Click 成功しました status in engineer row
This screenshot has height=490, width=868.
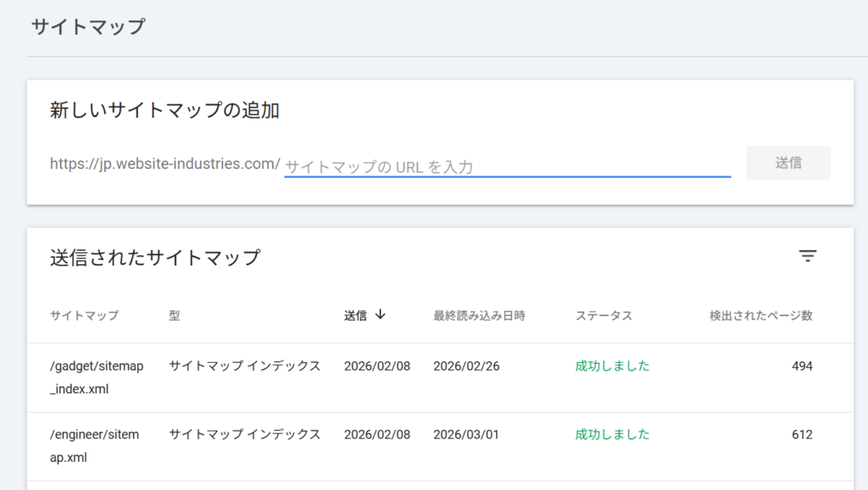pyautogui.click(x=612, y=435)
